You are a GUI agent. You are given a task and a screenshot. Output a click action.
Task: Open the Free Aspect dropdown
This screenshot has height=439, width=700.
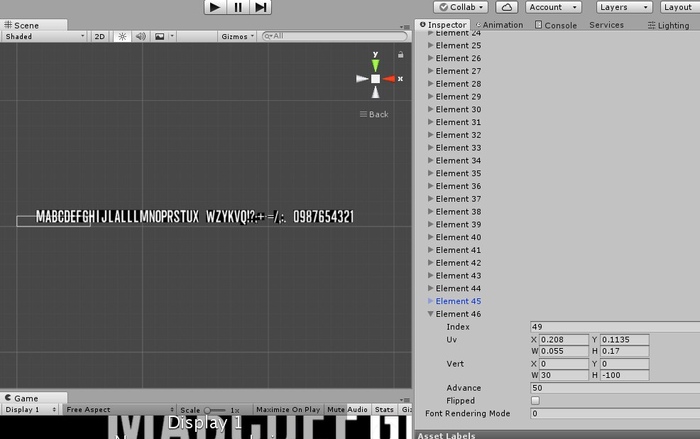click(x=120, y=410)
